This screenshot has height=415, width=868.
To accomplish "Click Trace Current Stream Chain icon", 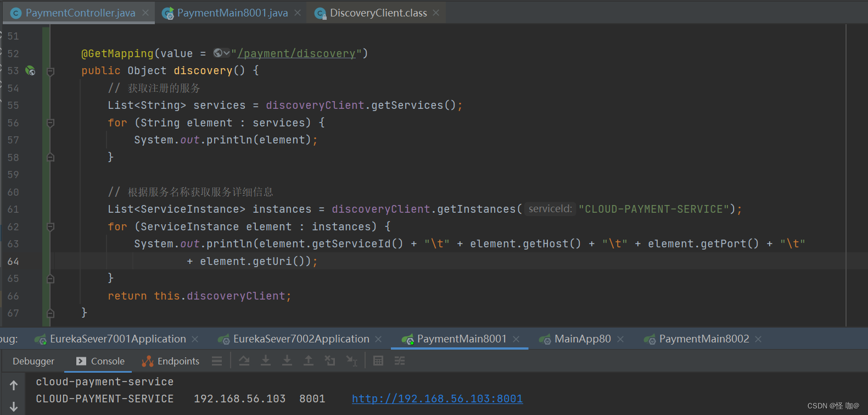I will 400,361.
